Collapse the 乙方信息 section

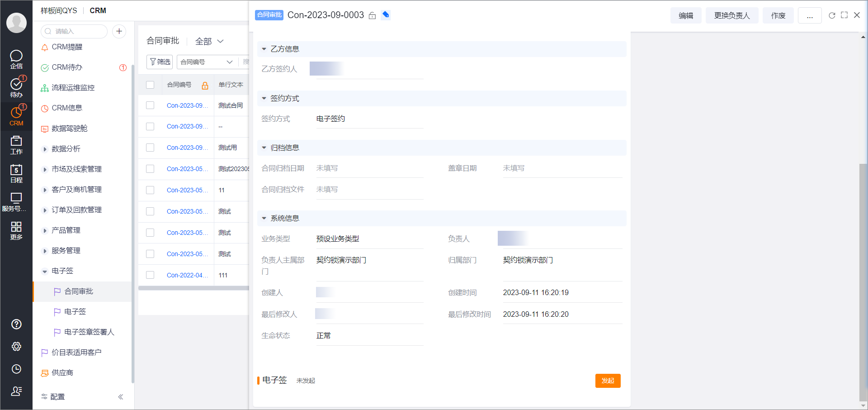264,49
